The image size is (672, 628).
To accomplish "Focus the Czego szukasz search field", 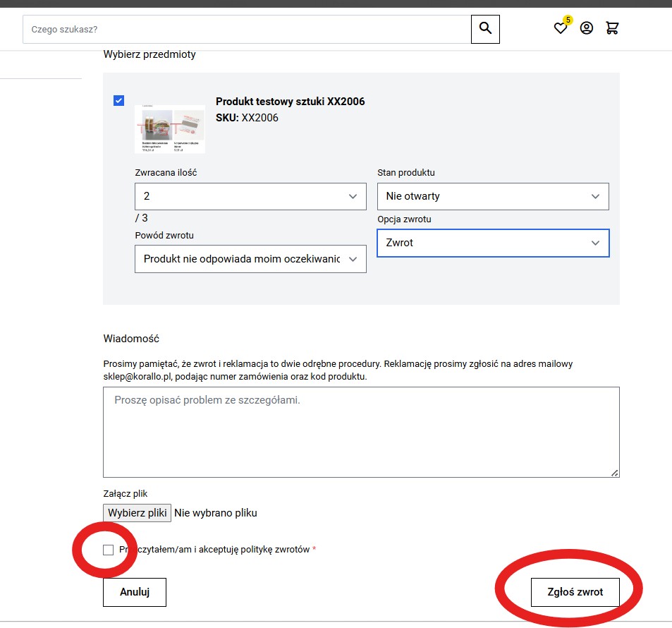I will 247,30.
